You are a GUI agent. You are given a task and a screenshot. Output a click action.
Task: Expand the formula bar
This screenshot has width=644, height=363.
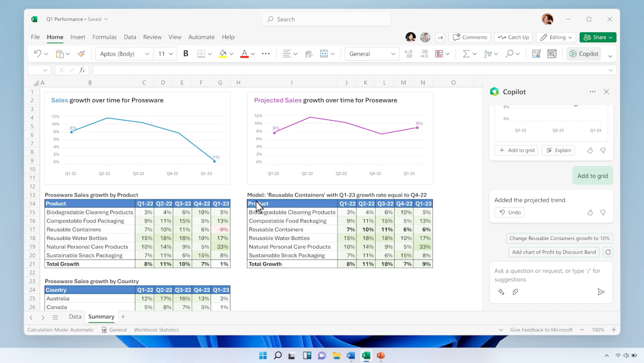click(x=611, y=70)
